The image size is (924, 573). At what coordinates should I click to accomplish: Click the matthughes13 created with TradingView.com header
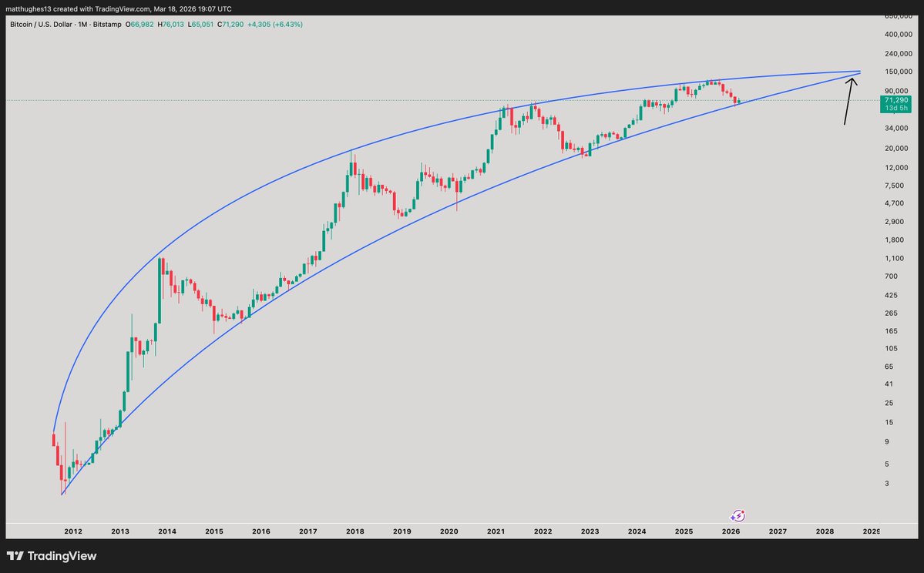click(119, 8)
